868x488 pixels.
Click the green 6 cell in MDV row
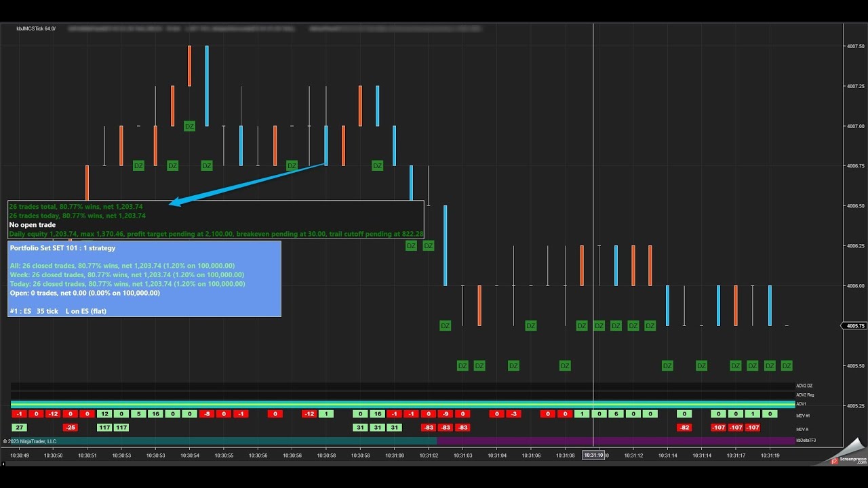[x=616, y=414]
